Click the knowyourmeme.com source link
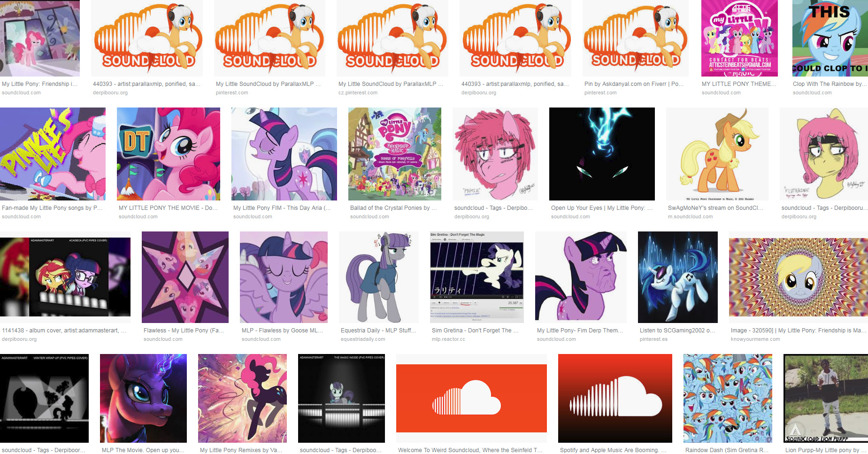The image size is (868, 454). click(x=755, y=339)
